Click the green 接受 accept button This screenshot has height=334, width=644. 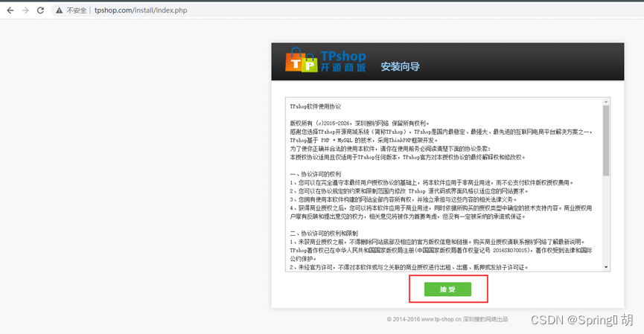tap(447, 289)
